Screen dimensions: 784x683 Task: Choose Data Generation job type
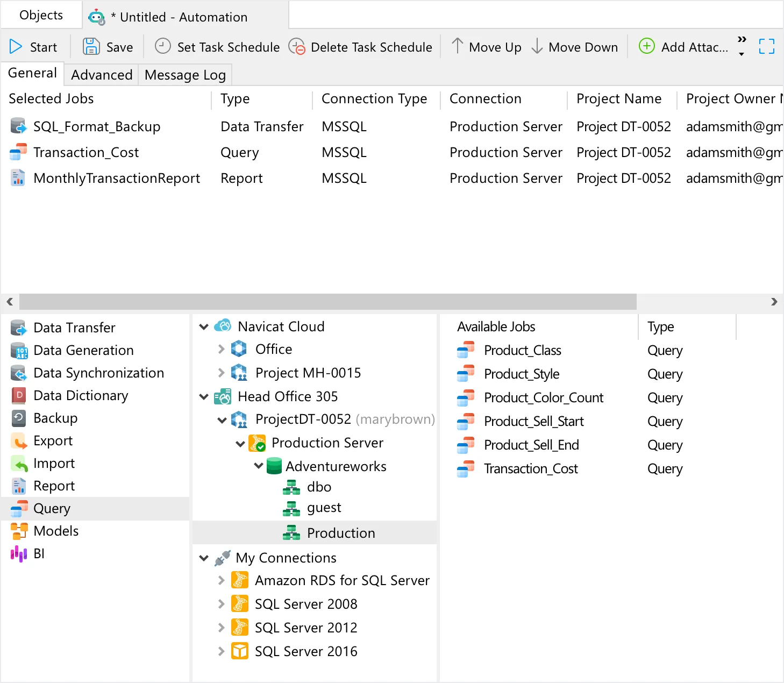pos(96,350)
